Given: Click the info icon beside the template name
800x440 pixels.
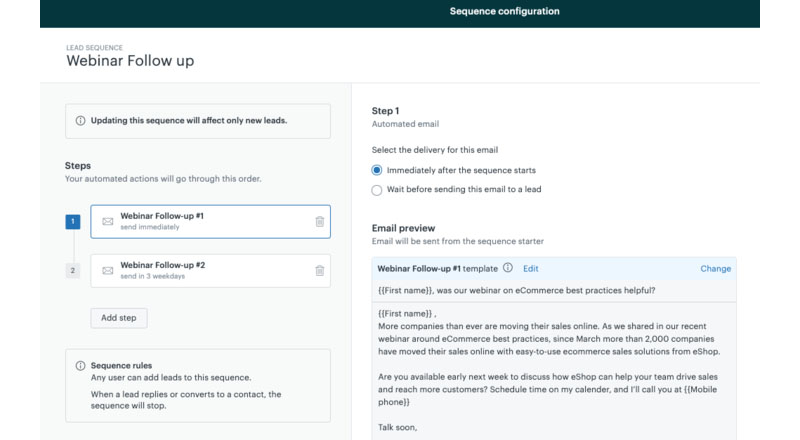Looking at the screenshot, I should point(508,268).
